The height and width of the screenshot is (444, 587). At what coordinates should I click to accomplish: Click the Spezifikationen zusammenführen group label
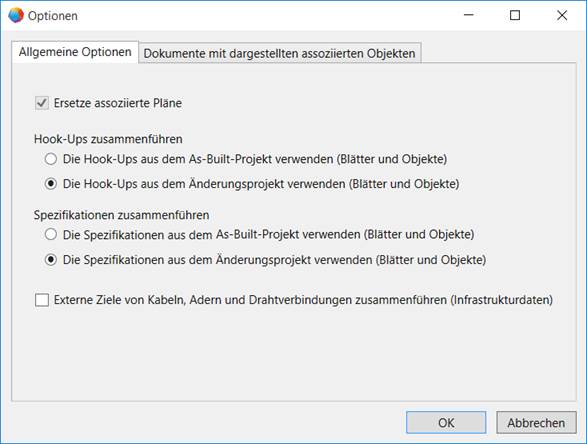122,215
